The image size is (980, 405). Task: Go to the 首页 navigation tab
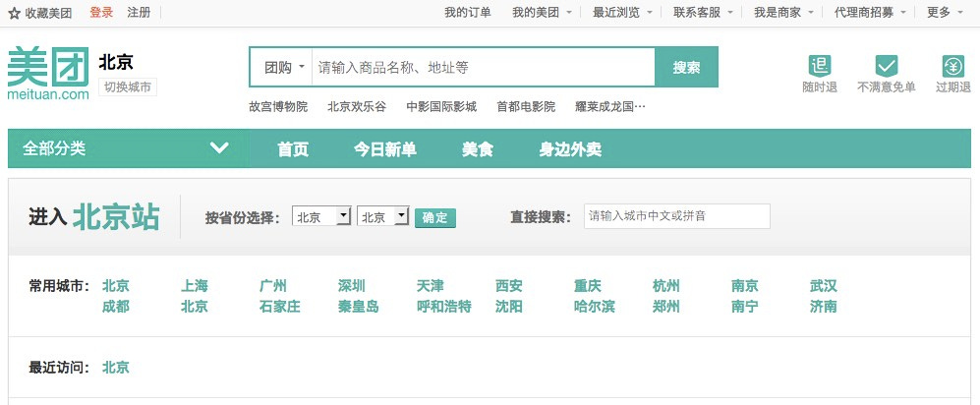pos(293,149)
